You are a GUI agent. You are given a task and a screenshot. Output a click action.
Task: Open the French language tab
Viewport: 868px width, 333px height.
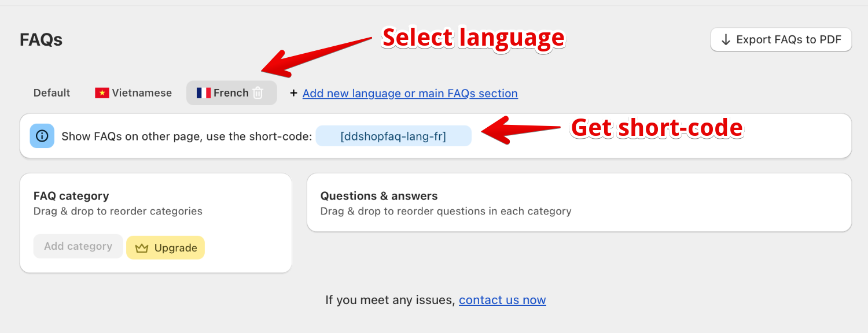click(230, 93)
